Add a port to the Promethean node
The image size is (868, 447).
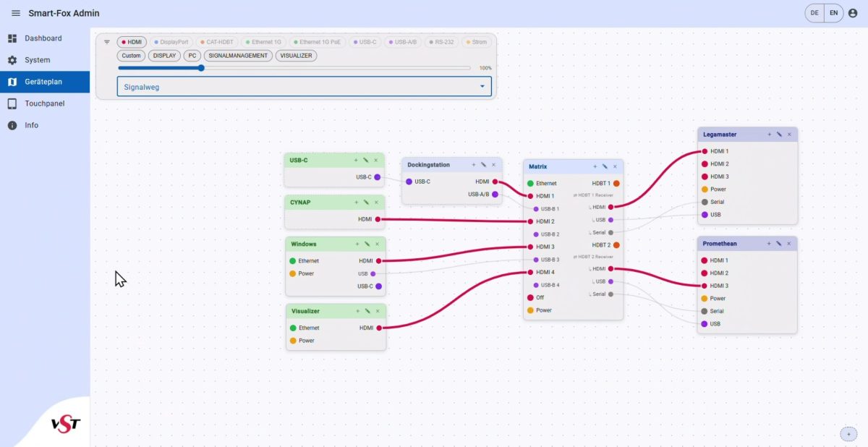[x=769, y=244]
